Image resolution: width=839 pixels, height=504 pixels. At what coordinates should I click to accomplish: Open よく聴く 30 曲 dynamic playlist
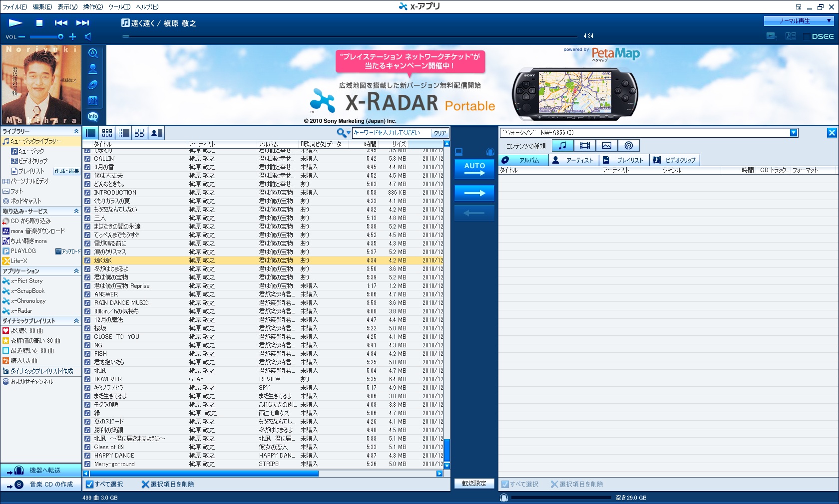(x=23, y=331)
